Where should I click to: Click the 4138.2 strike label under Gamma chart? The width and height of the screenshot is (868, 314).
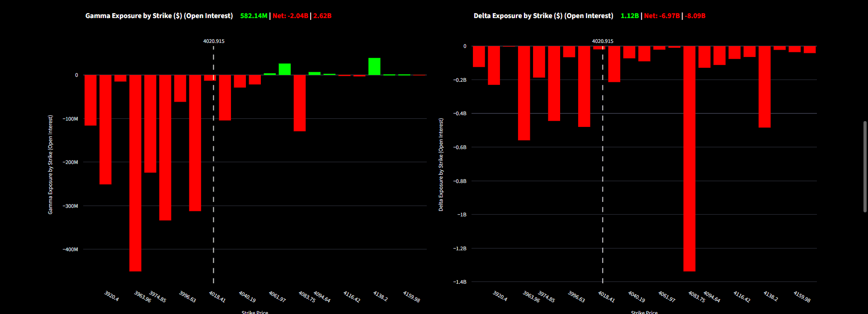380,296
